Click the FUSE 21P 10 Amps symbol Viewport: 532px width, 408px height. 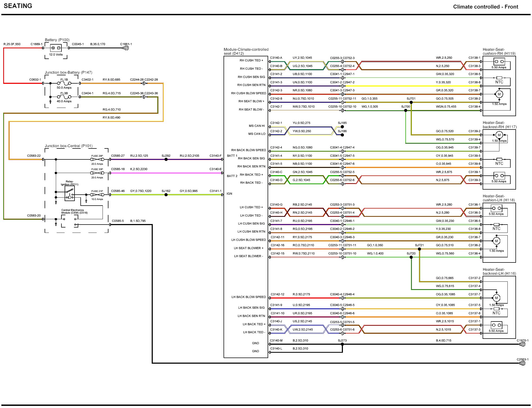pyautogui.click(x=97, y=195)
